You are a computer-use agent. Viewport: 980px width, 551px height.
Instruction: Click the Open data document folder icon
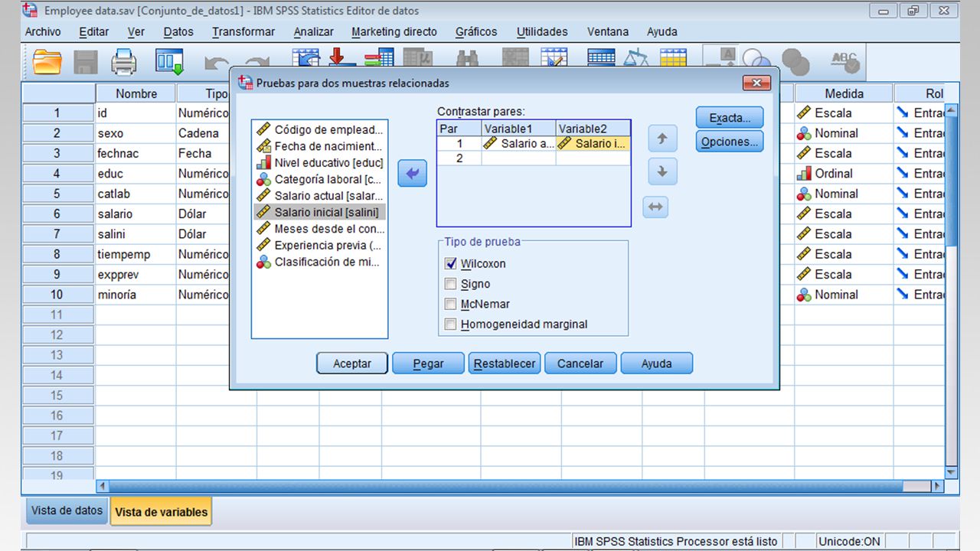pos(47,61)
